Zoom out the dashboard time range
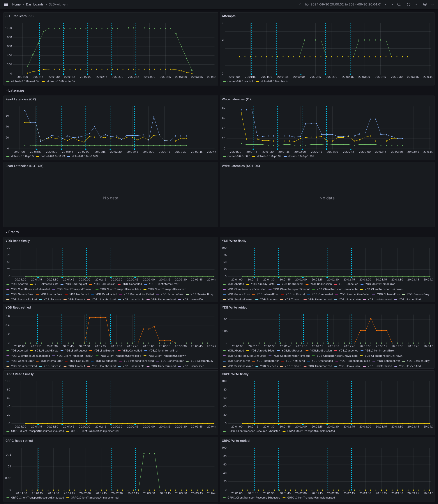 (399, 4)
